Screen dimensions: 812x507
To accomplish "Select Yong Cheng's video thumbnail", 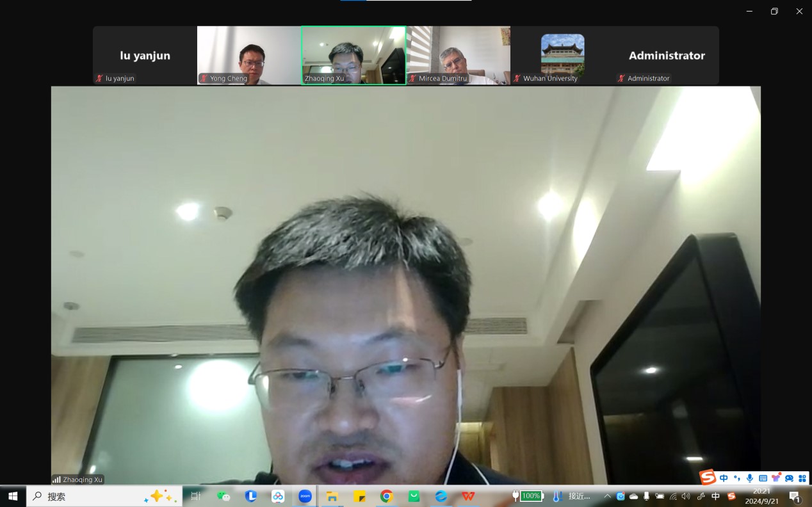I will [x=248, y=55].
